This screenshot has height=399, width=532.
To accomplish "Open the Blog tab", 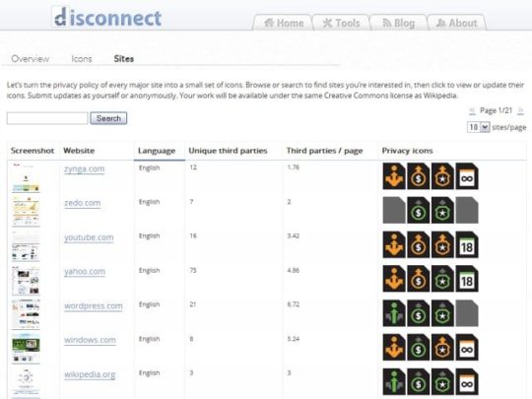I will click(x=399, y=23).
